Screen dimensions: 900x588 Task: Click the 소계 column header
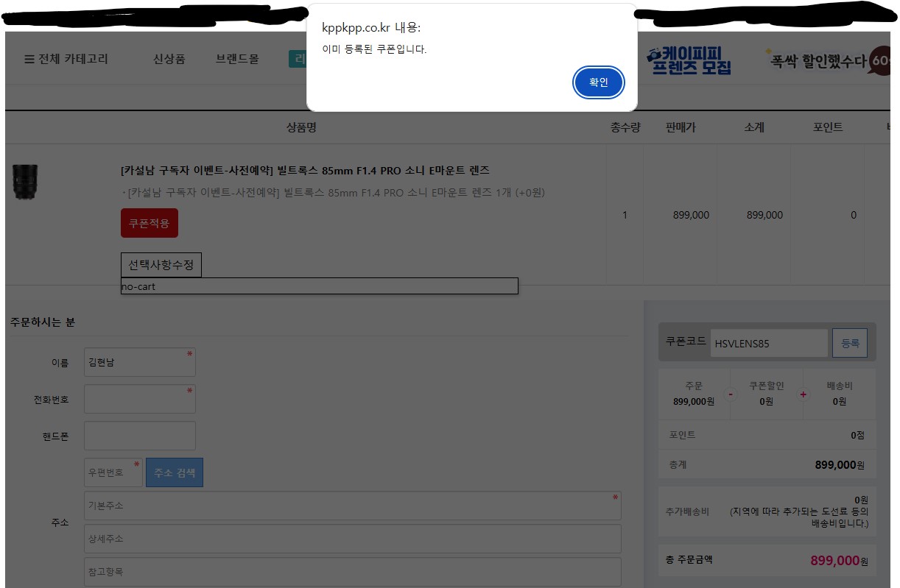point(754,127)
